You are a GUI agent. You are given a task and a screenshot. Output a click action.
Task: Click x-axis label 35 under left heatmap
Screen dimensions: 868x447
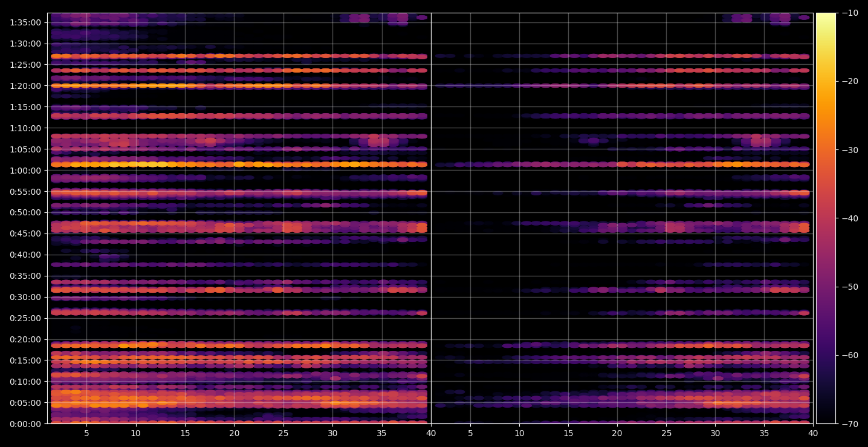tap(382, 434)
